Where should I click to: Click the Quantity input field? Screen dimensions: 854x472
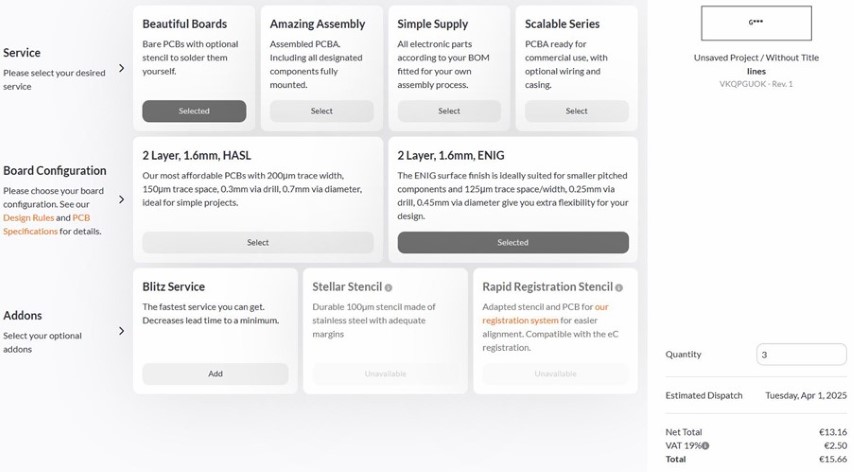point(801,355)
